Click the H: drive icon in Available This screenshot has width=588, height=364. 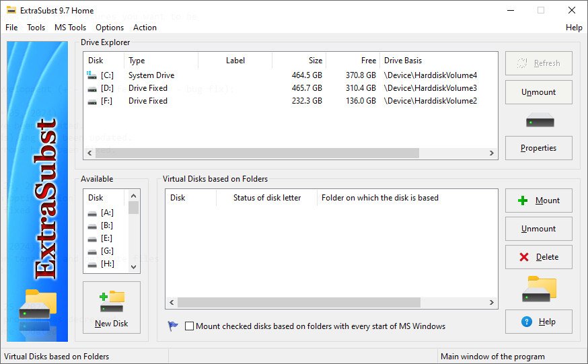coord(92,264)
